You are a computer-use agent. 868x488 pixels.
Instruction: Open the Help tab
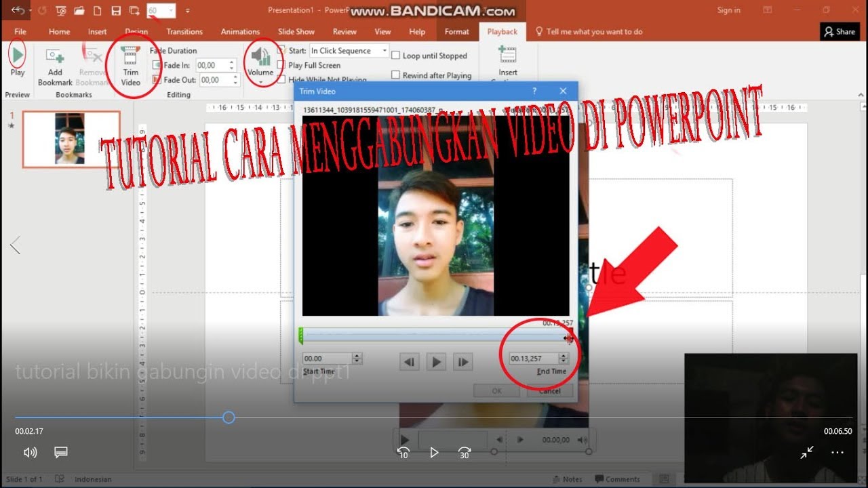[x=417, y=31]
